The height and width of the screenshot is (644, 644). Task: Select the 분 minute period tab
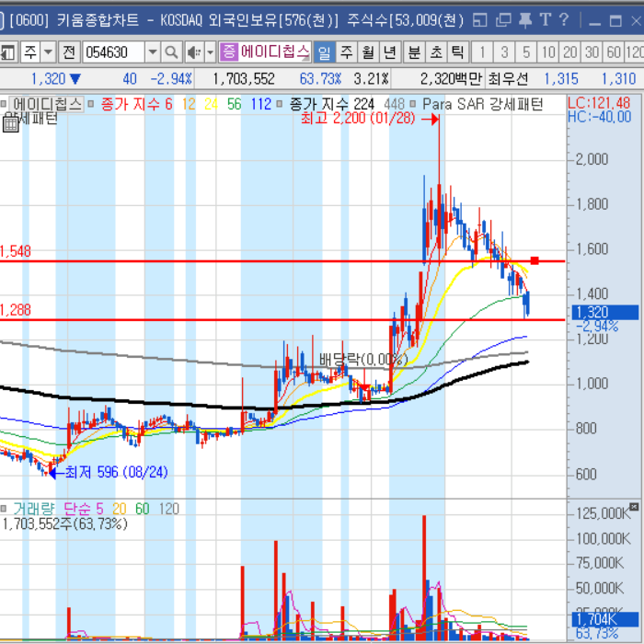[414, 52]
